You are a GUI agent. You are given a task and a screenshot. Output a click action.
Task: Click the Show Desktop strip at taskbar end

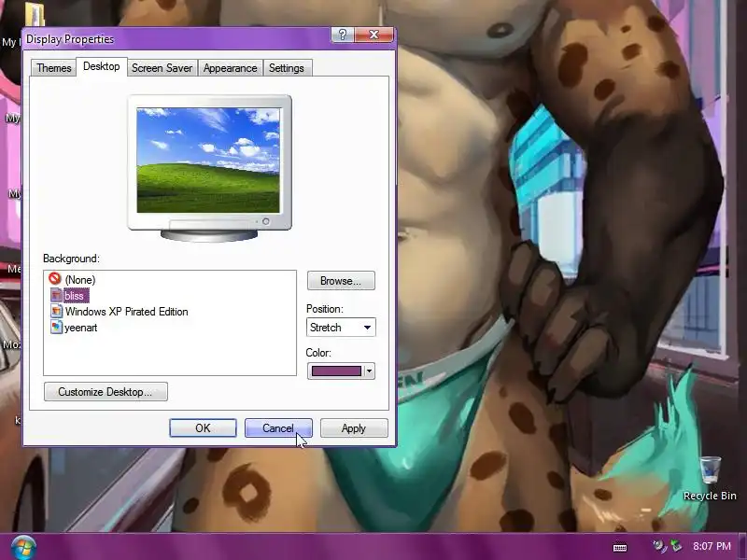point(742,546)
